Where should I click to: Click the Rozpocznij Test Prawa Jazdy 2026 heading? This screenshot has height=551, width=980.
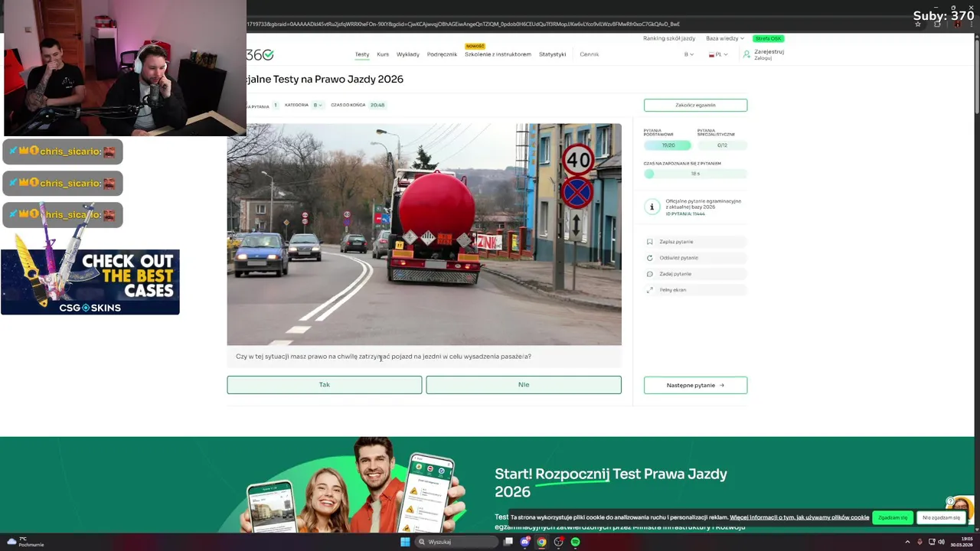(610, 482)
